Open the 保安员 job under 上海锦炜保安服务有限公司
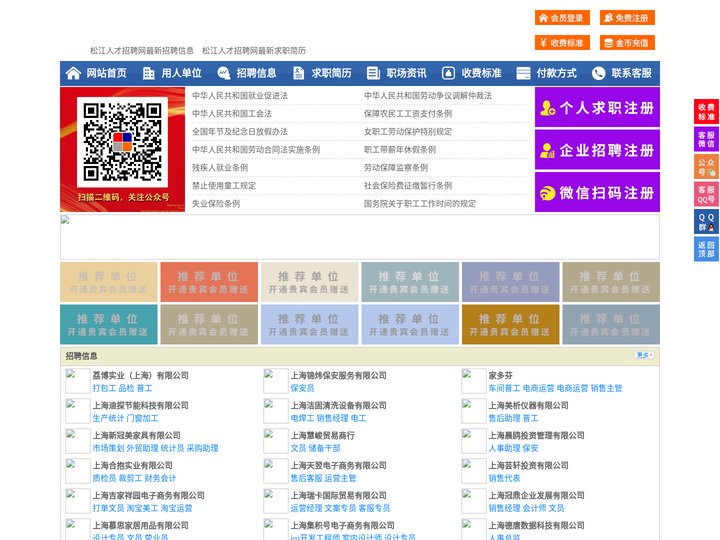 point(302,388)
